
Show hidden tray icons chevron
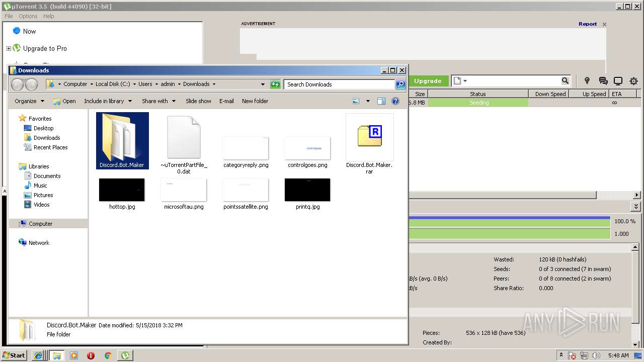pyautogui.click(x=561, y=355)
